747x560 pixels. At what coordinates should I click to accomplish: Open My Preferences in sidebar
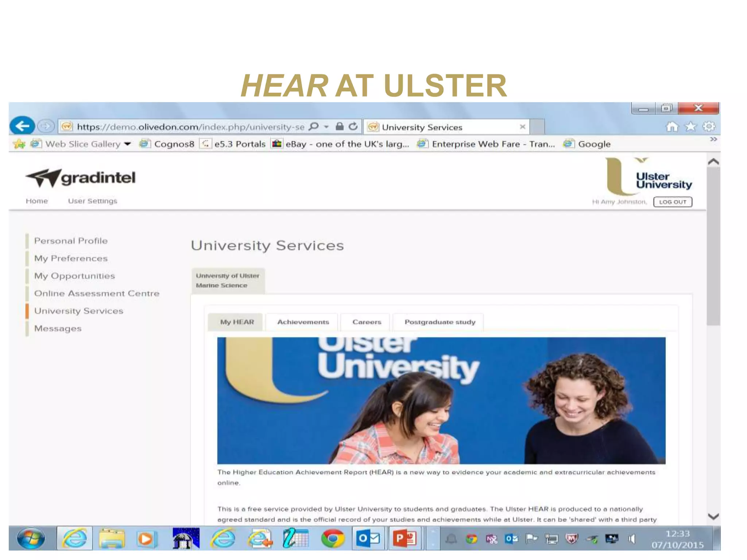tap(71, 258)
